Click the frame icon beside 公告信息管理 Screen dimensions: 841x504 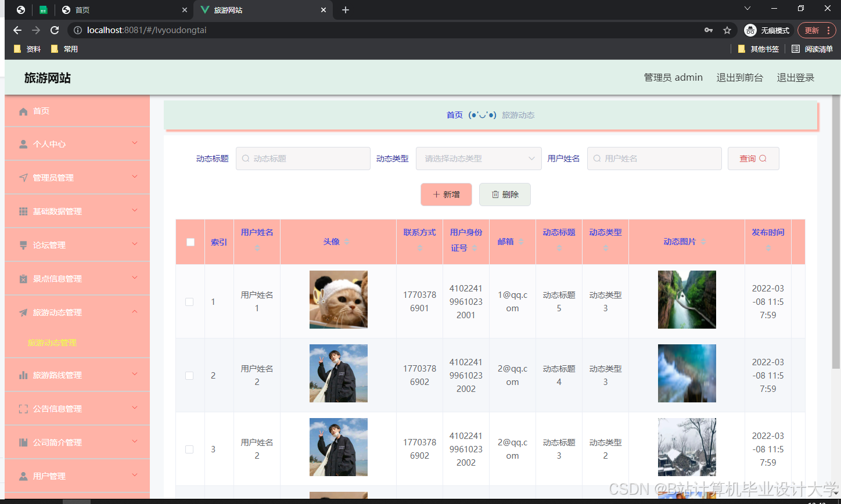point(23,409)
